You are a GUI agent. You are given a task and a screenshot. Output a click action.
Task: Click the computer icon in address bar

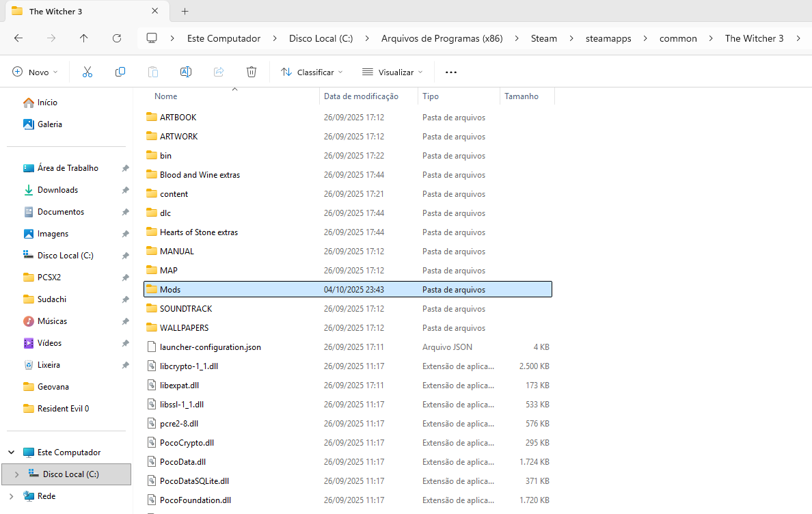click(x=152, y=38)
